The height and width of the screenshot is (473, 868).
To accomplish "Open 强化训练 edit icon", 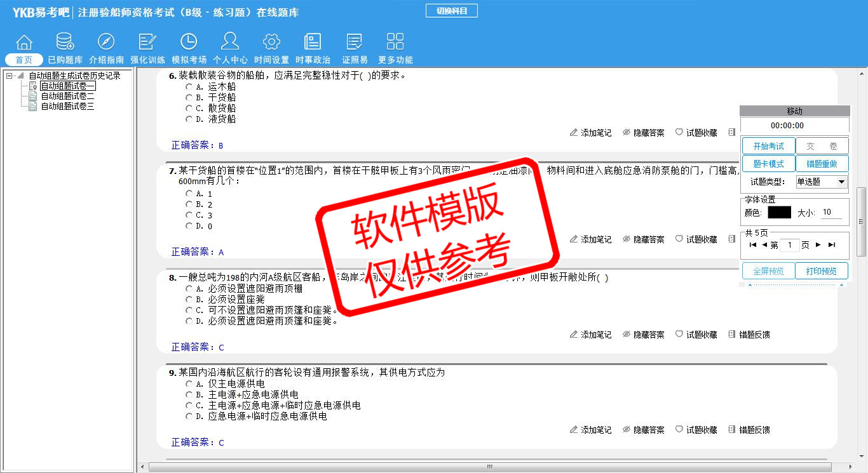I will 147,43.
